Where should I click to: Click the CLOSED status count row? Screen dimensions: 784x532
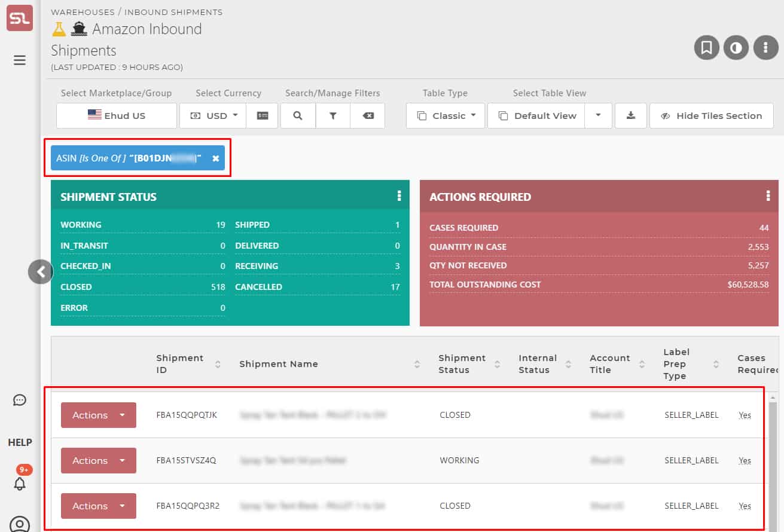tap(143, 287)
